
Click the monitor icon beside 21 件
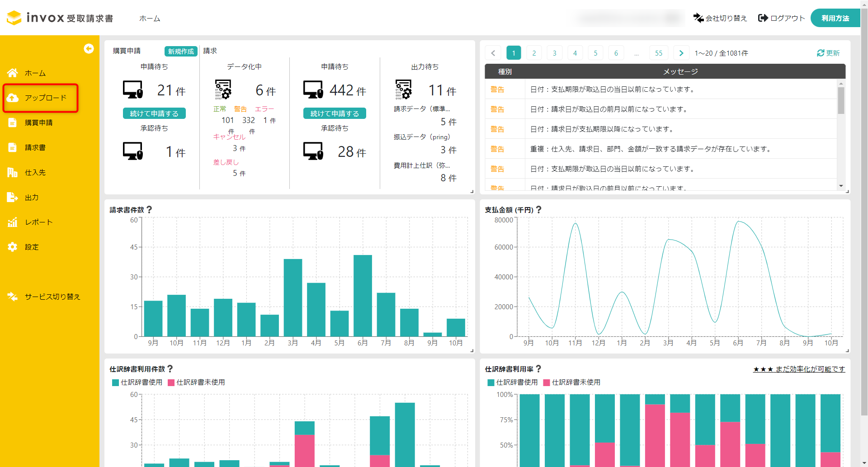point(133,90)
